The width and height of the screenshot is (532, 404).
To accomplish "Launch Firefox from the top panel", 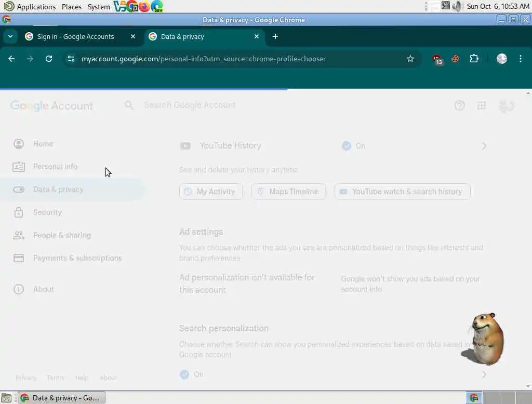I will pyautogui.click(x=144, y=6).
